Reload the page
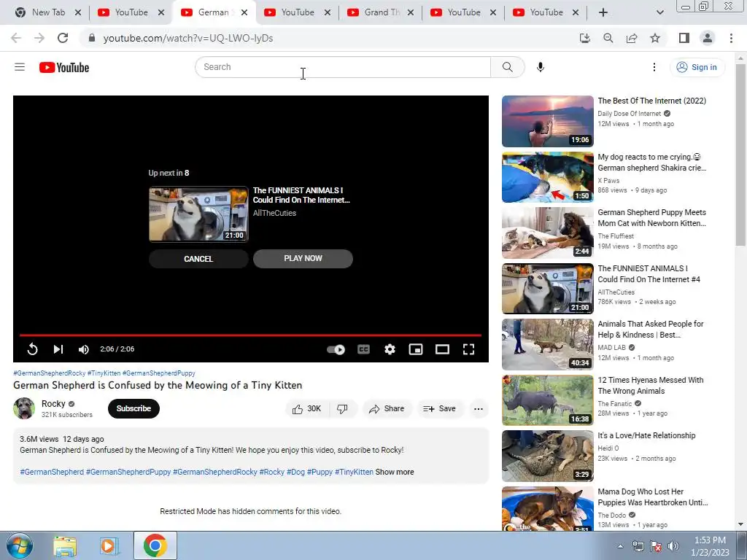Viewport: 747px width, 560px height. click(63, 38)
